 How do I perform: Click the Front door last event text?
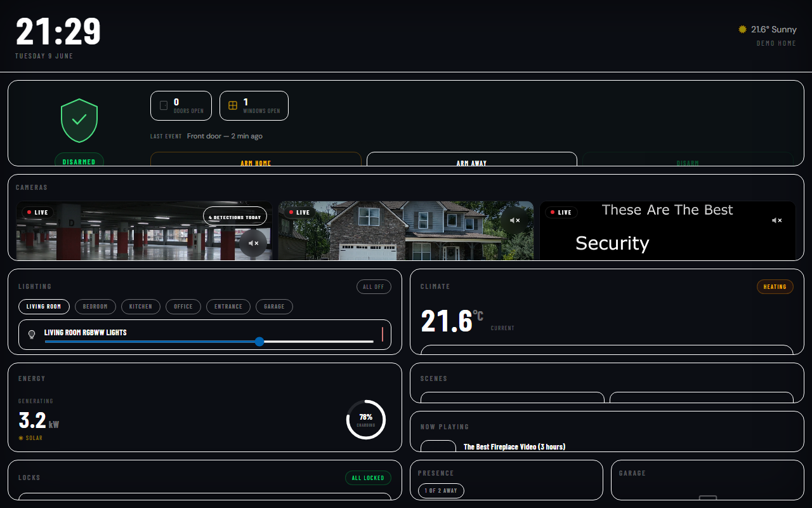point(225,137)
